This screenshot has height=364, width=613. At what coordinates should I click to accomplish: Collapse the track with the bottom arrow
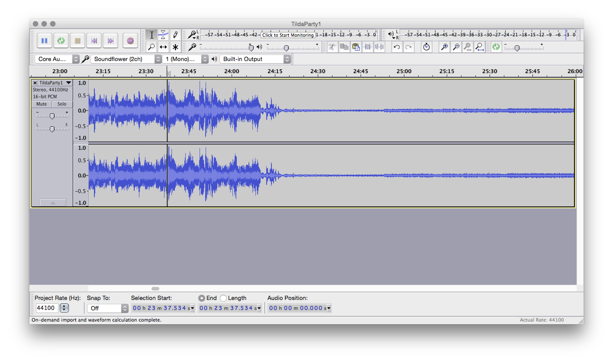(53, 203)
